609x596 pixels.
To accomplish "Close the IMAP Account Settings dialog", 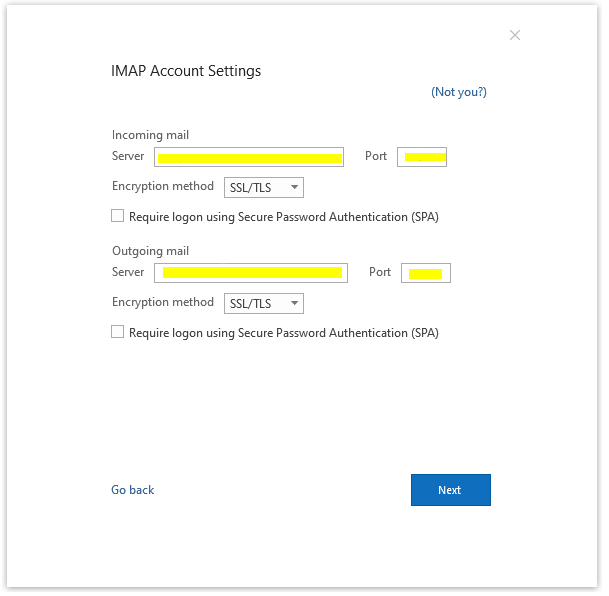I will (515, 35).
